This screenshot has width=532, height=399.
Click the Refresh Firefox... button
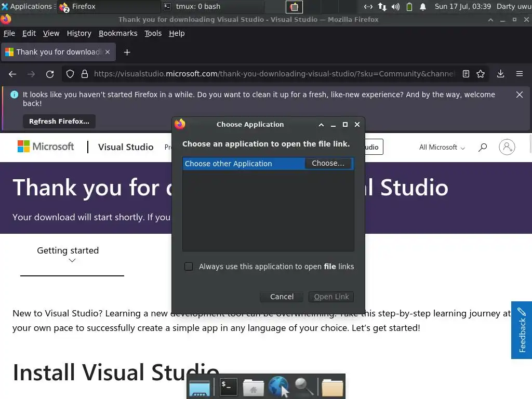pos(59,122)
